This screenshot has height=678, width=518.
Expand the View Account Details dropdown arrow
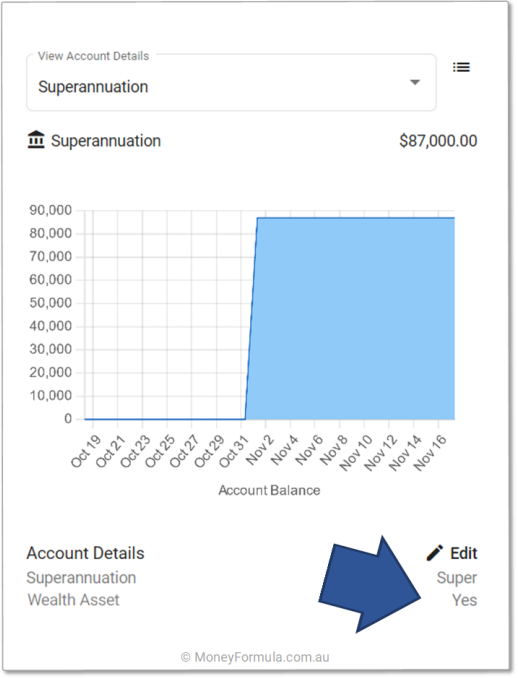pyautogui.click(x=415, y=82)
